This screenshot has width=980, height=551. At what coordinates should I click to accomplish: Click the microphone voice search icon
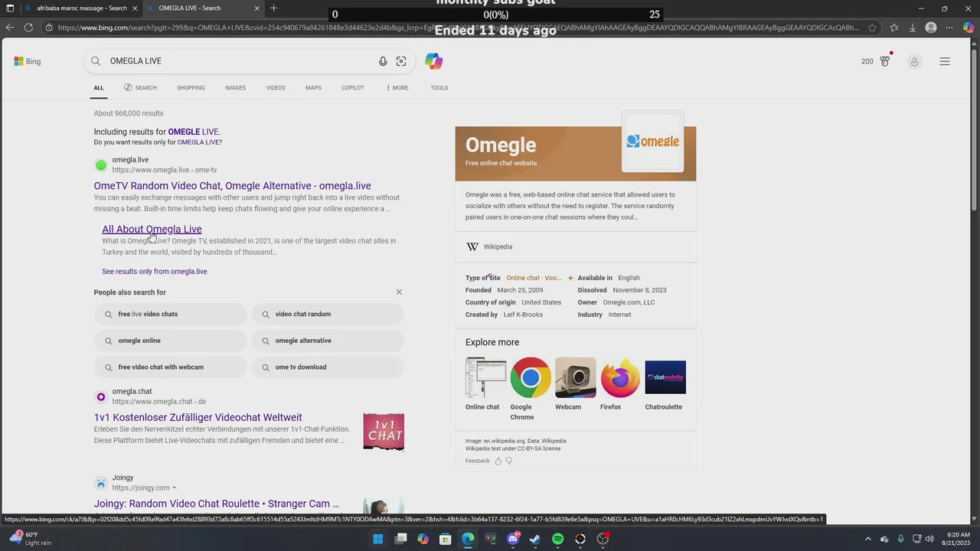[383, 61]
